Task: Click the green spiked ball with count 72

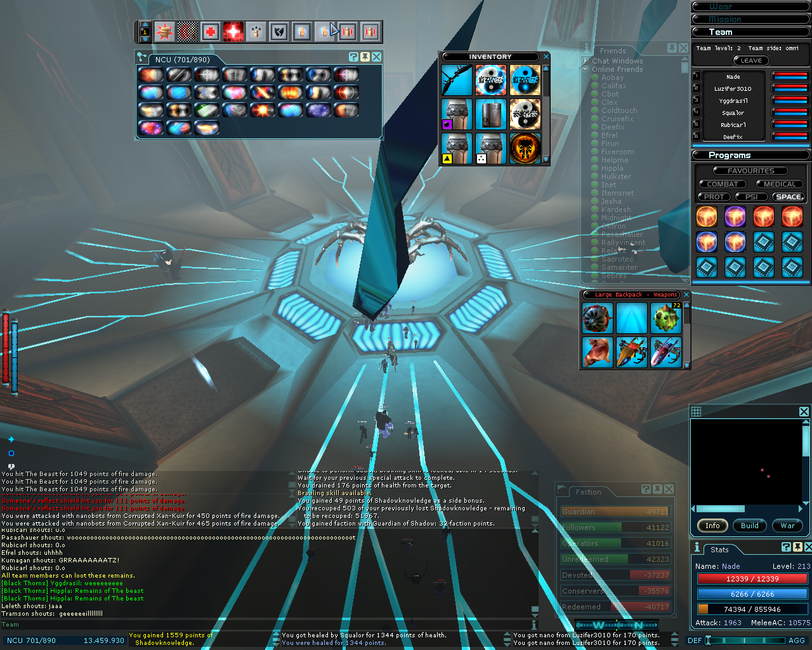Action: 666,318
